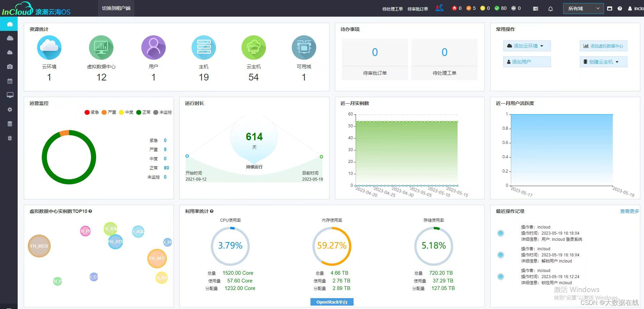Click the 可用域 chip icon
This screenshot has height=309, width=644.
click(304, 48)
